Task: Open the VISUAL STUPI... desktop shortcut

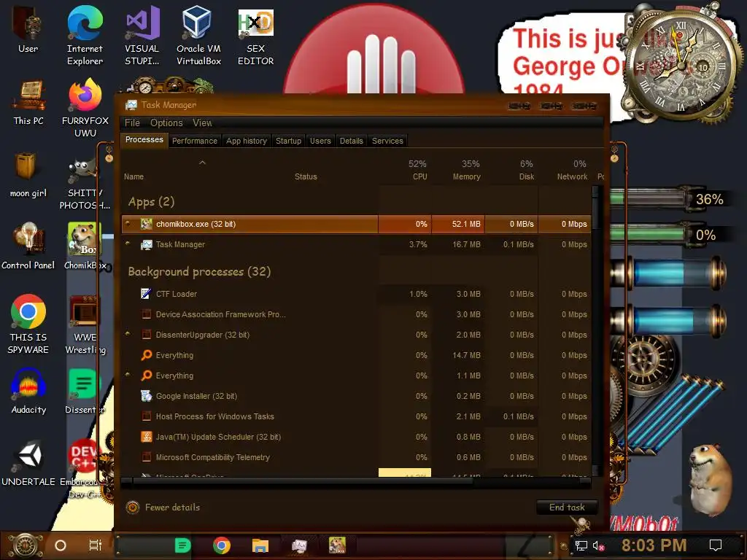Action: (142, 35)
